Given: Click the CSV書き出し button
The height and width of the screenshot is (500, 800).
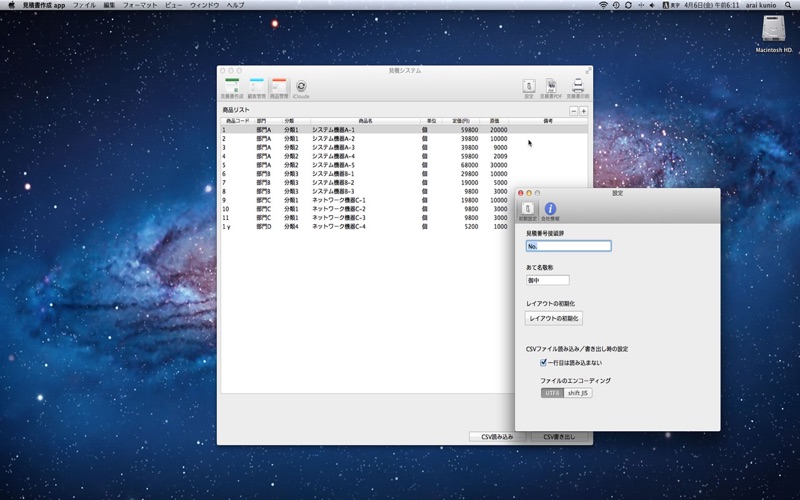Looking at the screenshot, I should (559, 437).
